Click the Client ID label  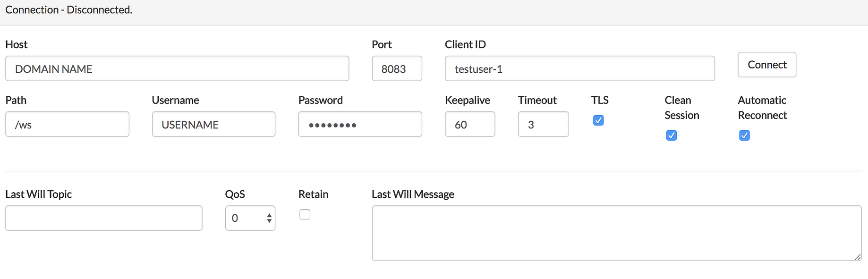(465, 44)
